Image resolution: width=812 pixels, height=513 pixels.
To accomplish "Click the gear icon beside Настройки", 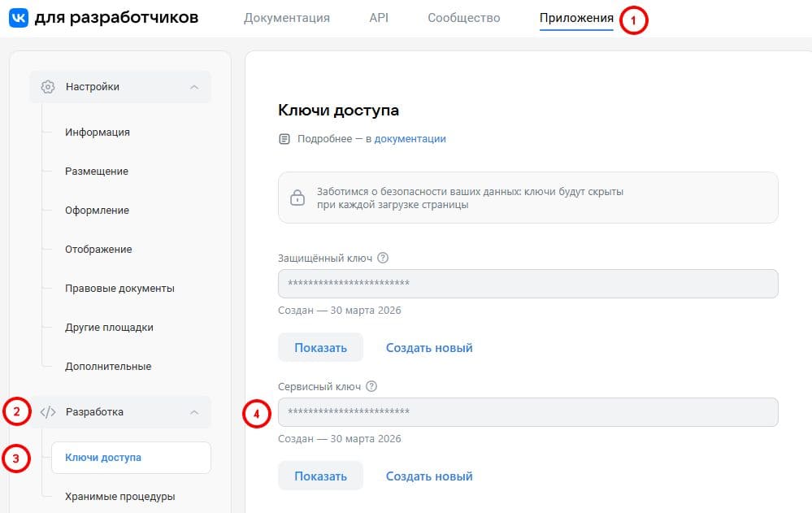I will [x=48, y=87].
